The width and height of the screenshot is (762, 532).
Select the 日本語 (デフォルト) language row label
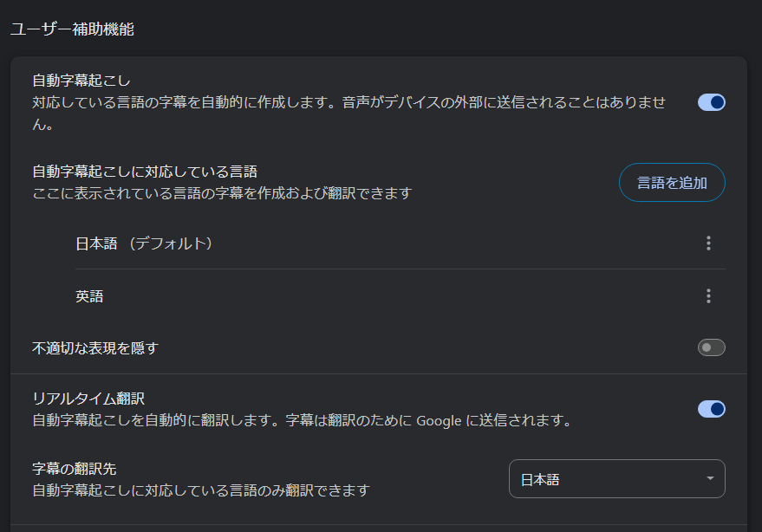pyautogui.click(x=144, y=243)
